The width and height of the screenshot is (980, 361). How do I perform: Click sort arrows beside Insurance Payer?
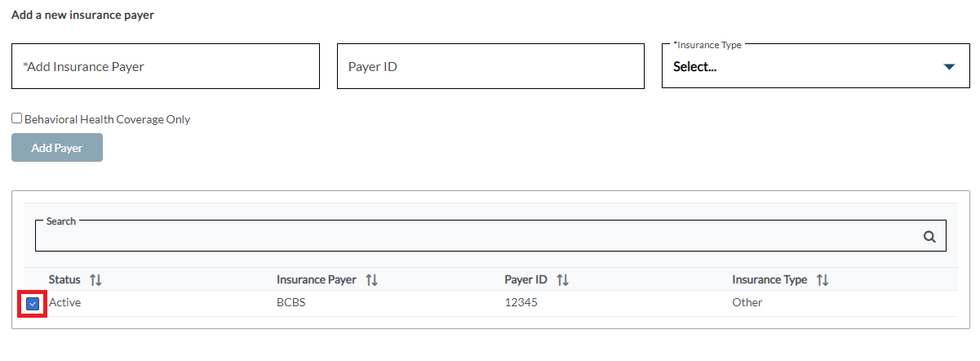pos(371,280)
